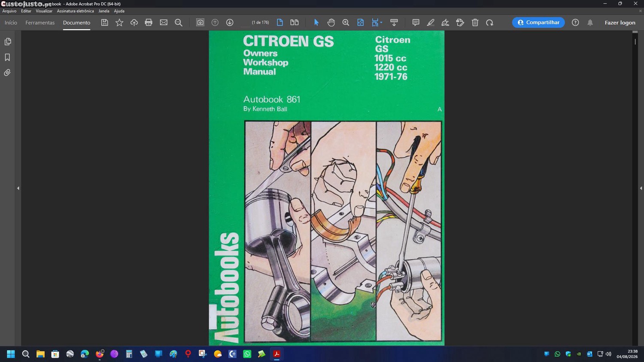Fit the page to the window

point(361,22)
